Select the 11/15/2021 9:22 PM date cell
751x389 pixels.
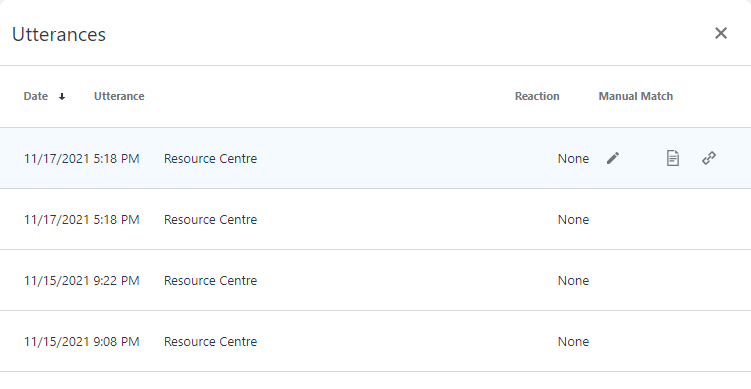81,280
